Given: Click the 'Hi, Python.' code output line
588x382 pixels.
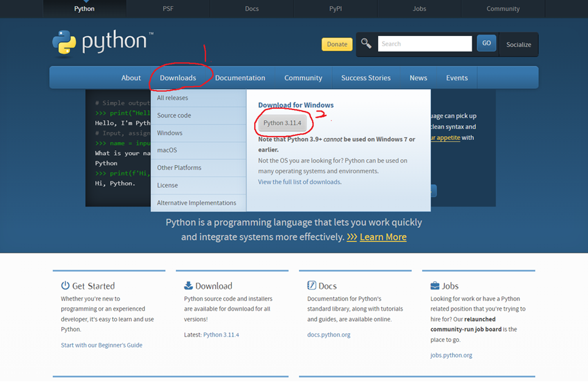Looking at the screenshot, I should pyautogui.click(x=115, y=184).
